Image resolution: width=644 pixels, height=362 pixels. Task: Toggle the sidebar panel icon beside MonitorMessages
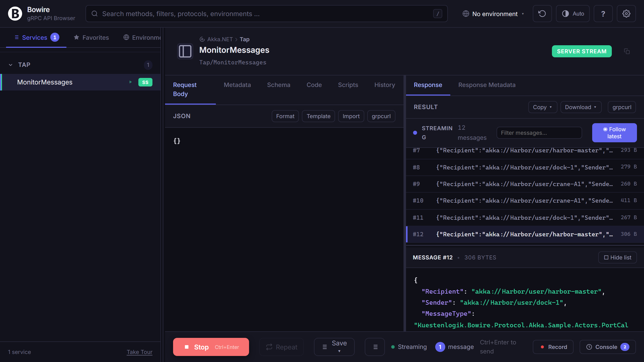(185, 51)
